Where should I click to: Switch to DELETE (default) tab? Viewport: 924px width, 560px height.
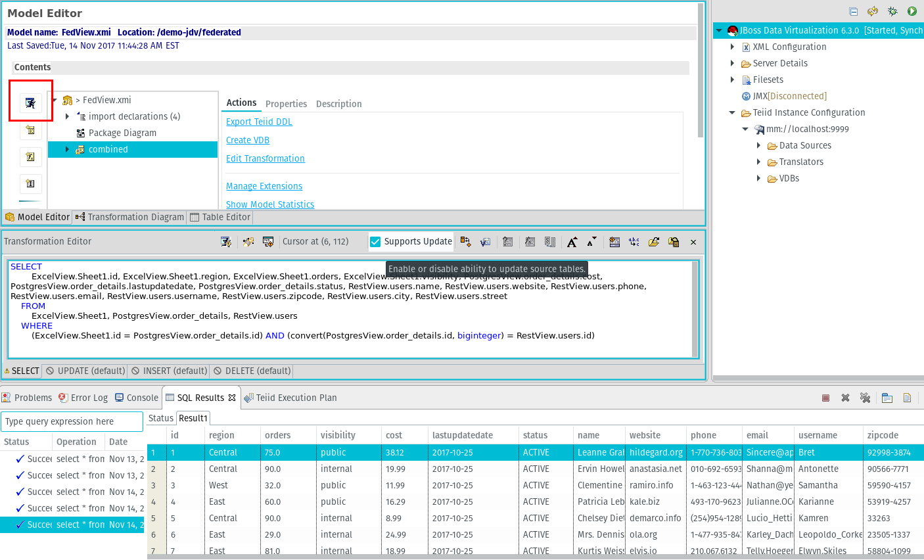pyautogui.click(x=251, y=371)
